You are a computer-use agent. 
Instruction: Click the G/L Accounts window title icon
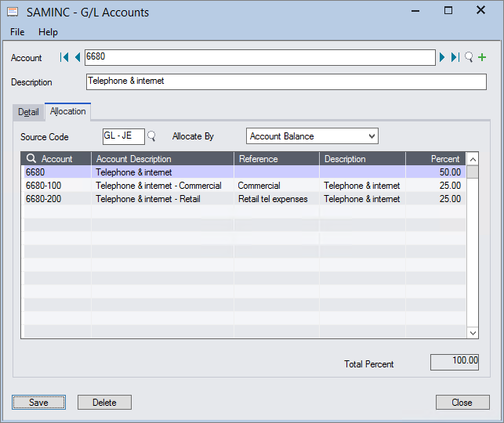tap(13, 13)
